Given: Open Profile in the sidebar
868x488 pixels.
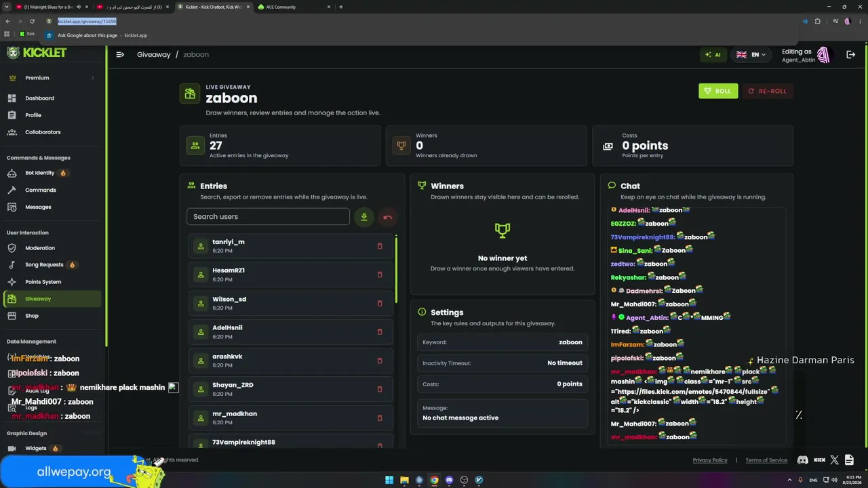Looking at the screenshot, I should pos(52,115).
